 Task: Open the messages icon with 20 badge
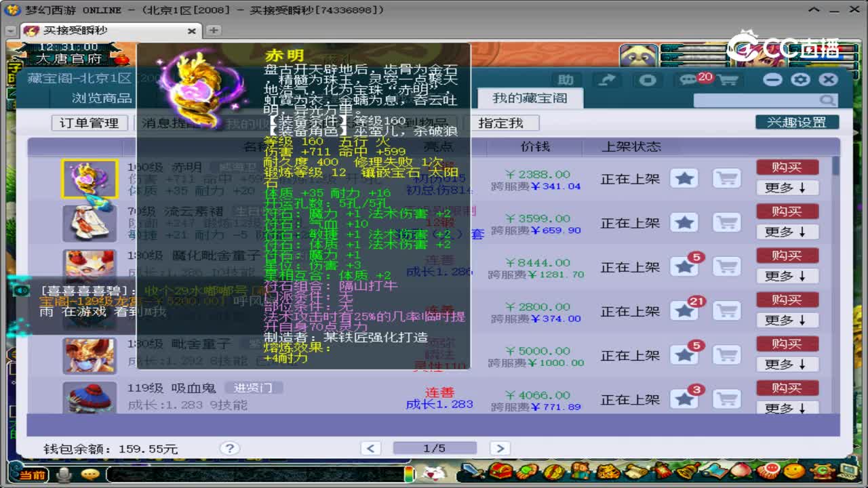688,80
